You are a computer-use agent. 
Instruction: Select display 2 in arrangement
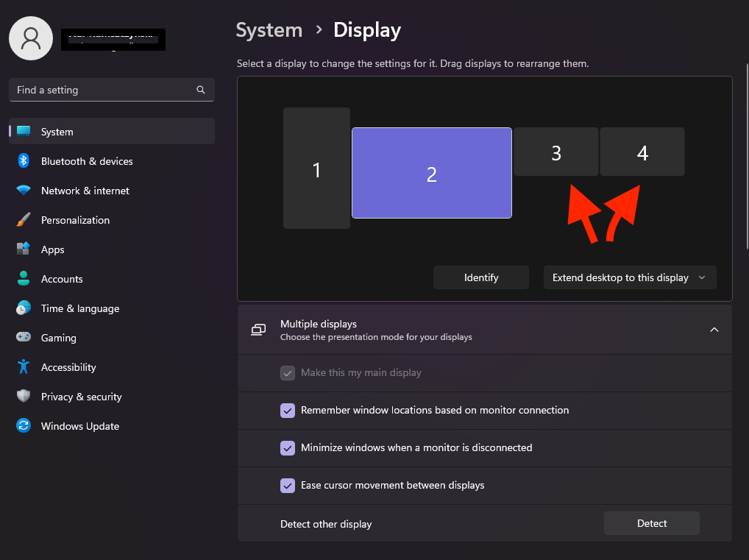coord(432,173)
